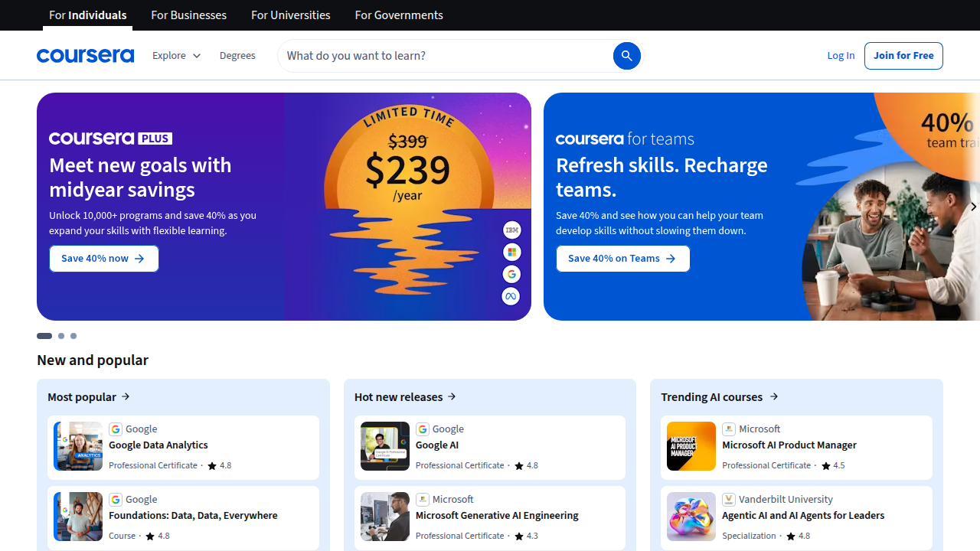Open Google Data Analytics course title
This screenshot has height=551, width=980.
tap(158, 445)
